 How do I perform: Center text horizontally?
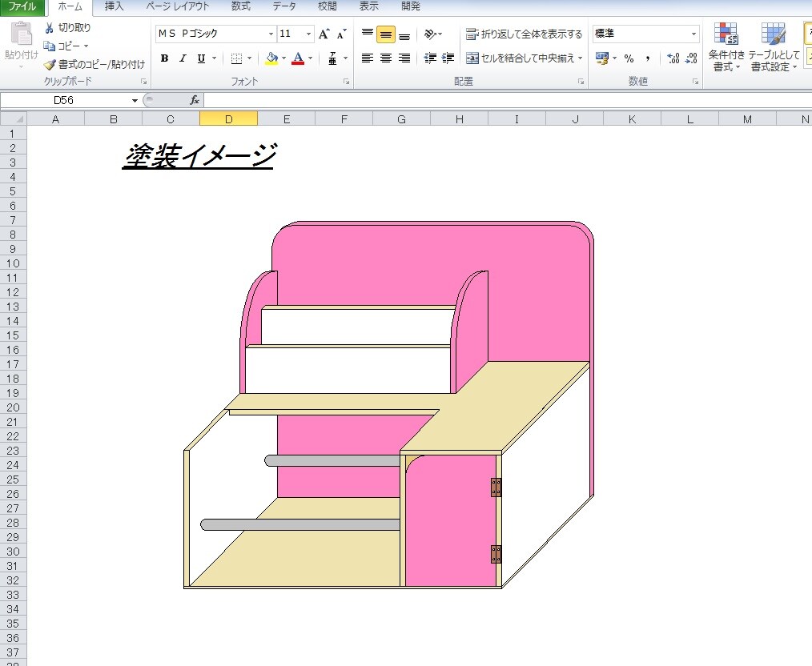pyautogui.click(x=386, y=58)
